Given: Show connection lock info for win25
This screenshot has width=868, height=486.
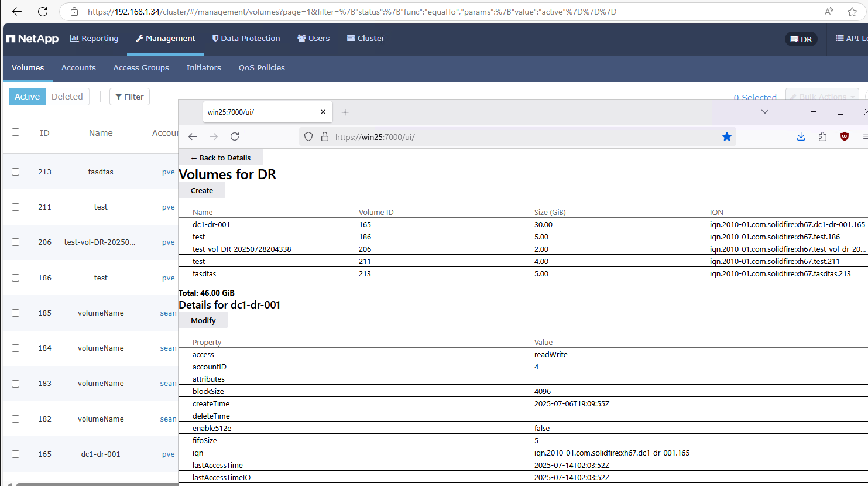Looking at the screenshot, I should (x=325, y=137).
